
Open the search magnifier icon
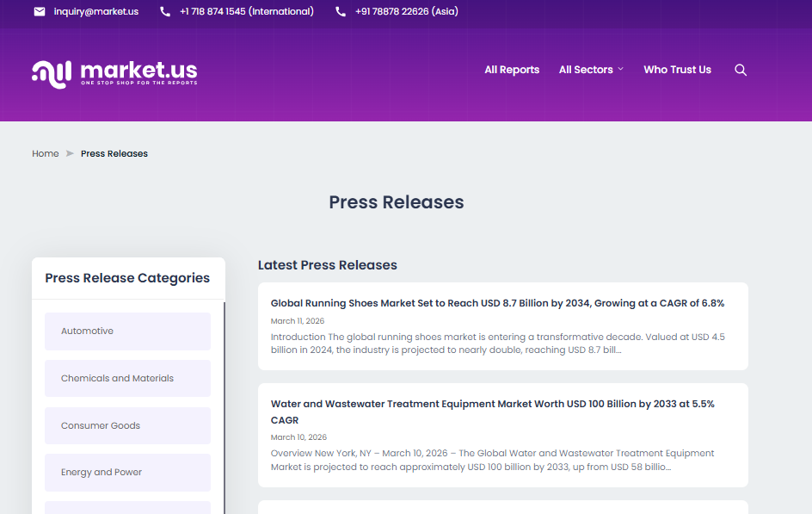[x=741, y=70]
